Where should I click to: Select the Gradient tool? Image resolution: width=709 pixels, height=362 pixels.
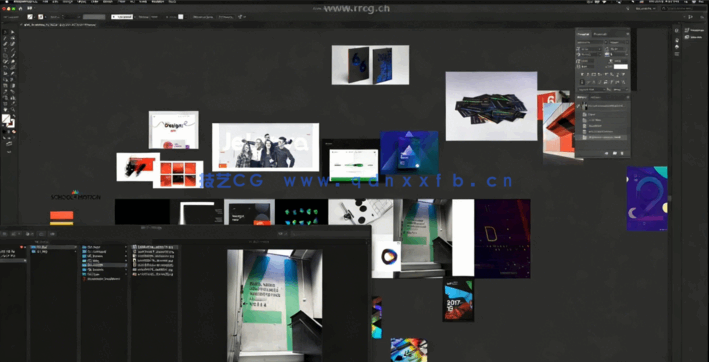[13, 85]
